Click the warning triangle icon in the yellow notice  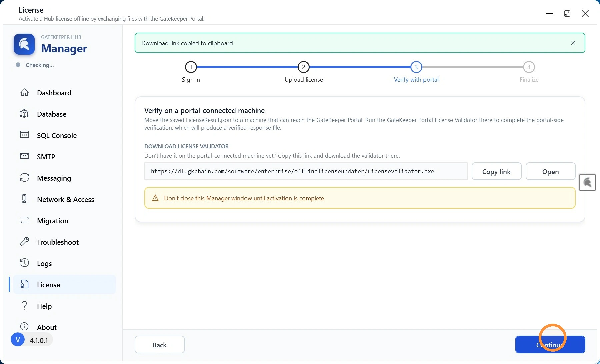click(x=155, y=198)
